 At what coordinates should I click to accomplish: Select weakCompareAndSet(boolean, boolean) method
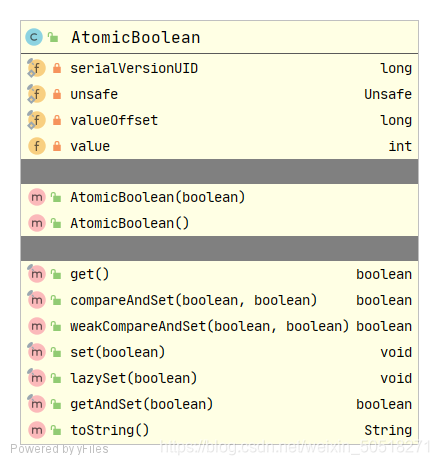coord(210,326)
